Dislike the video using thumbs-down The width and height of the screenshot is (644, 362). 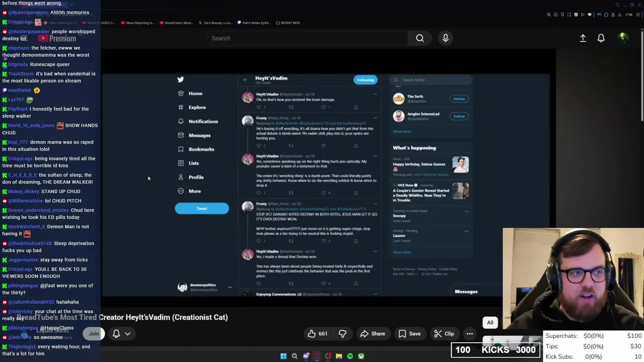343,333
